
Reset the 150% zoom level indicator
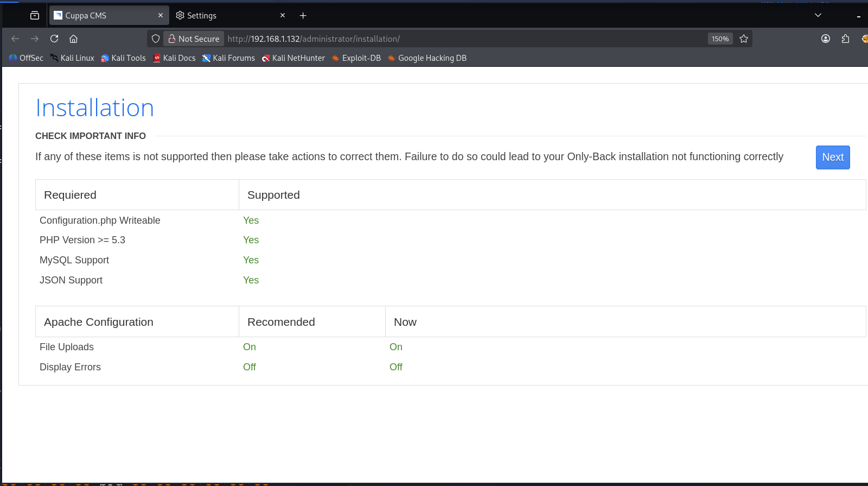tap(720, 39)
